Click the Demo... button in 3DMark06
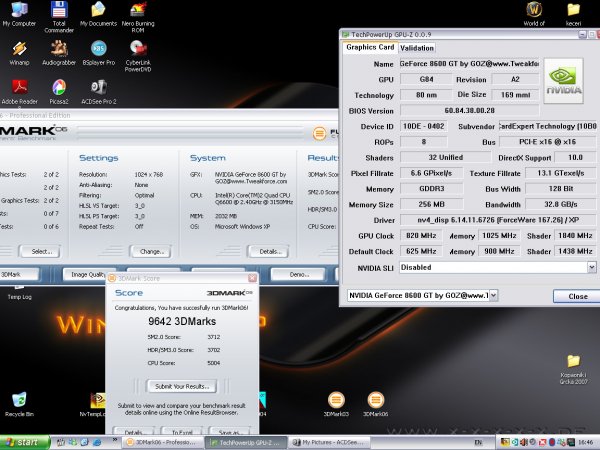 298,274
